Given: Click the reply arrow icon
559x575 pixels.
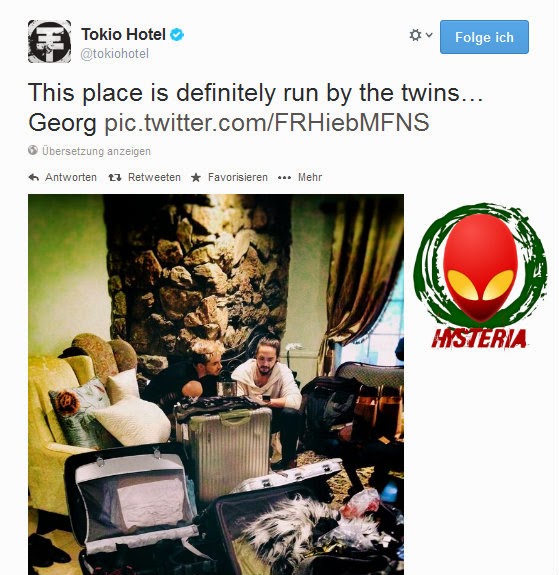Looking at the screenshot, I should [x=34, y=177].
